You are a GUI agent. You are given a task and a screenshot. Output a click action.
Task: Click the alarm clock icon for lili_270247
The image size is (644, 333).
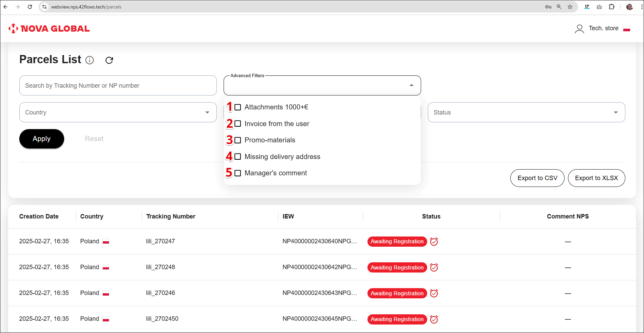tap(434, 242)
